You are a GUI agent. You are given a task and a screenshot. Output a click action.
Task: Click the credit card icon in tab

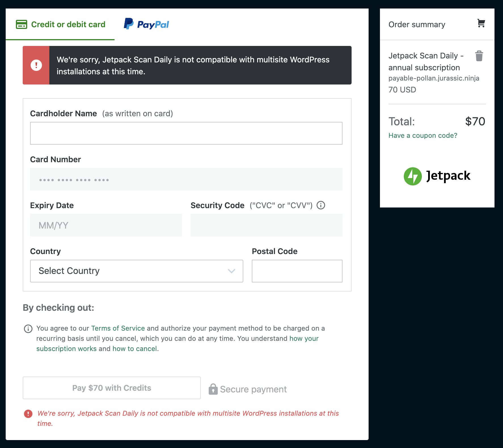[x=22, y=24]
